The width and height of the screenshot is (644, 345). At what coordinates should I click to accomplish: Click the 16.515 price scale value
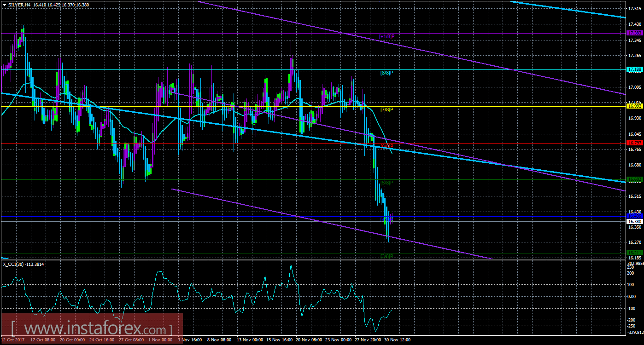pyautogui.click(x=635, y=196)
